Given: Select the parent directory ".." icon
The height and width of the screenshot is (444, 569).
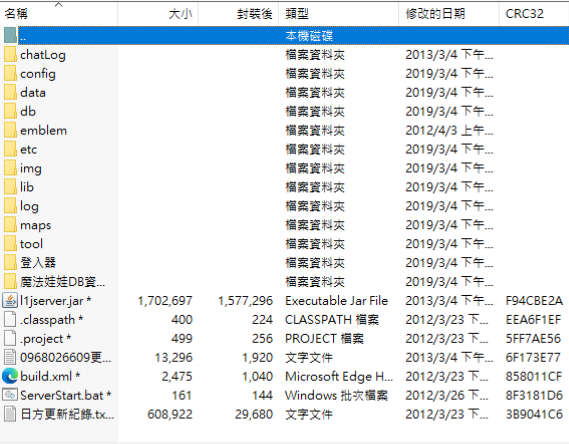Looking at the screenshot, I should pyautogui.click(x=10, y=36).
